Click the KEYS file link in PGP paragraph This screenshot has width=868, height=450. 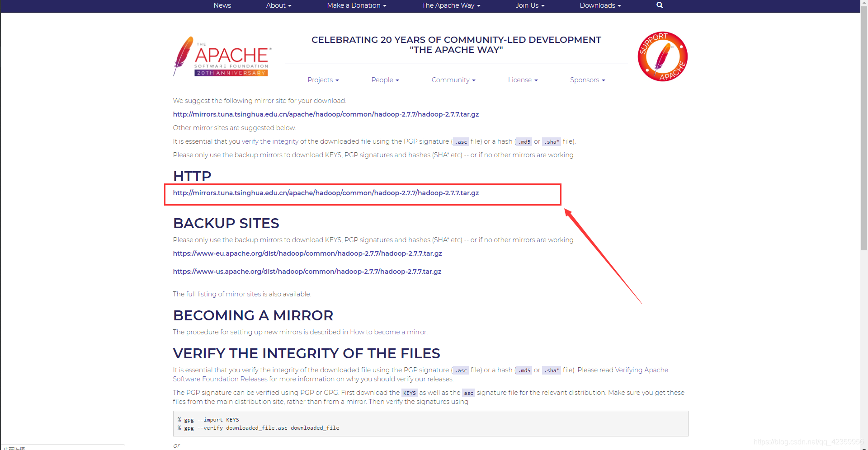point(410,393)
